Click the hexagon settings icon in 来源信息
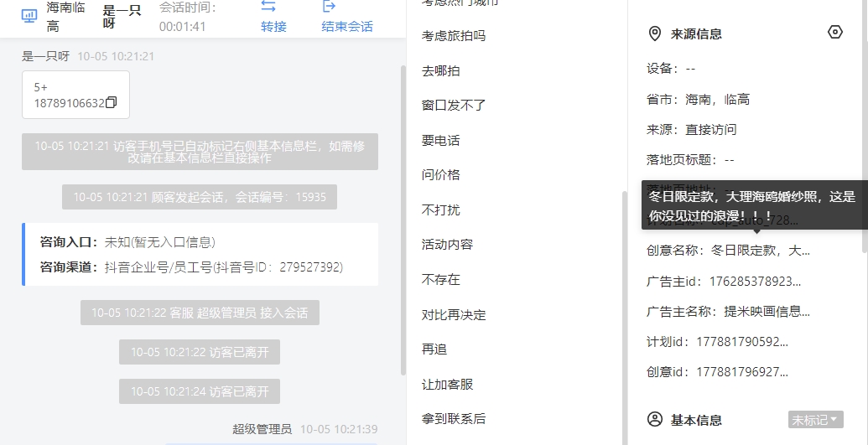868x445 pixels. coord(834,32)
